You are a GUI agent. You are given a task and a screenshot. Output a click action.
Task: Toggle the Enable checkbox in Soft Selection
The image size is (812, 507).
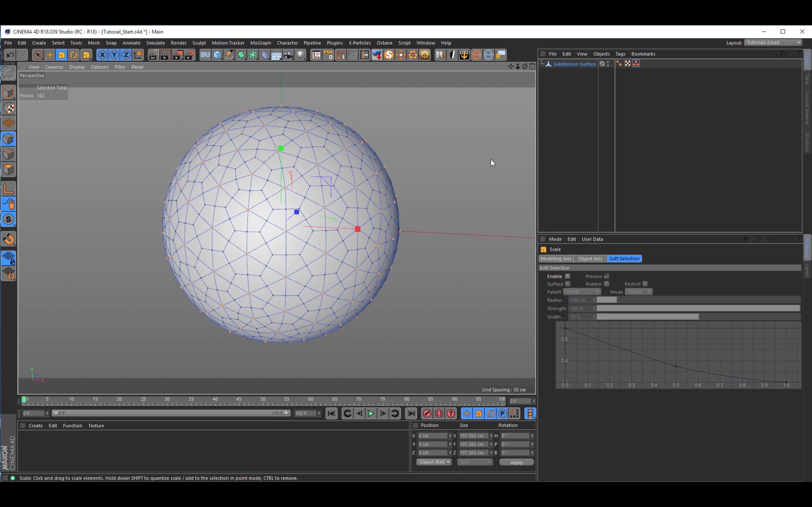567,276
